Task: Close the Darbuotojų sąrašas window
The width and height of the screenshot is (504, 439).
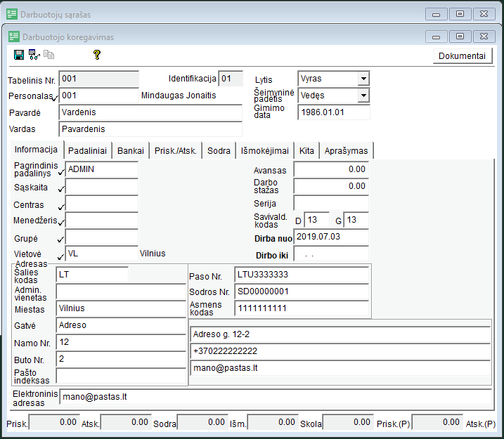Action: click(484, 14)
